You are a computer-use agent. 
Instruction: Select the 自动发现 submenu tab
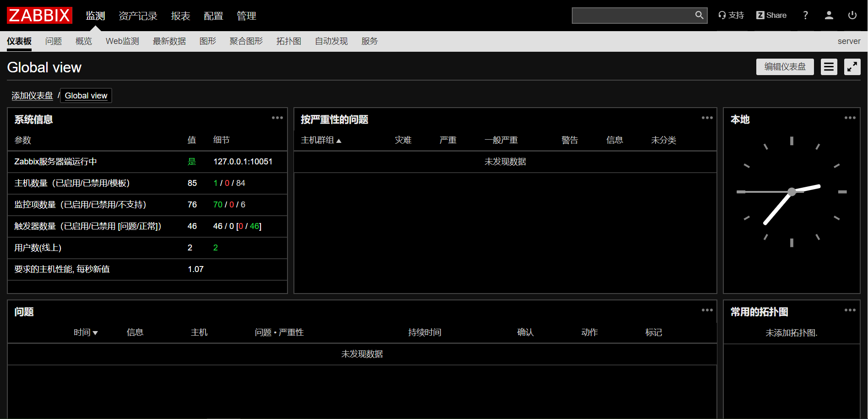pyautogui.click(x=331, y=41)
